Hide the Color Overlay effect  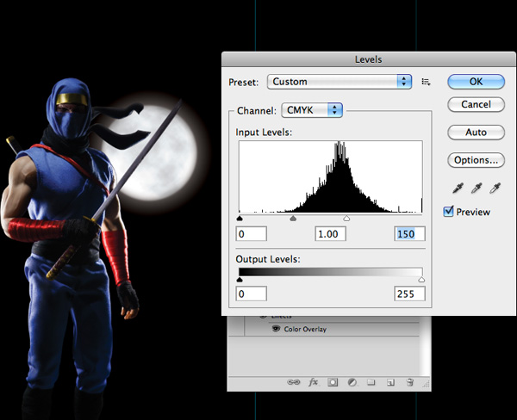(x=276, y=329)
